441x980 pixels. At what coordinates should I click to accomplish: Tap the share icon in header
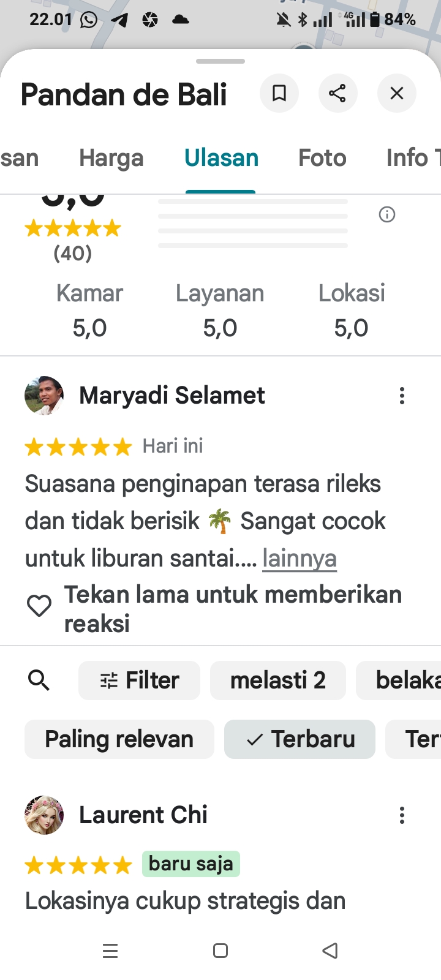coord(337,93)
